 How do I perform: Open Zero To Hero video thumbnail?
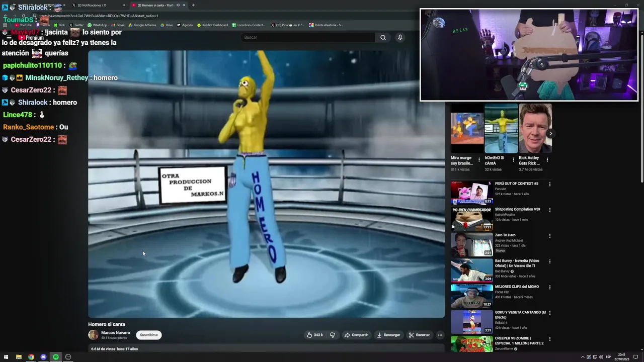coord(472,244)
